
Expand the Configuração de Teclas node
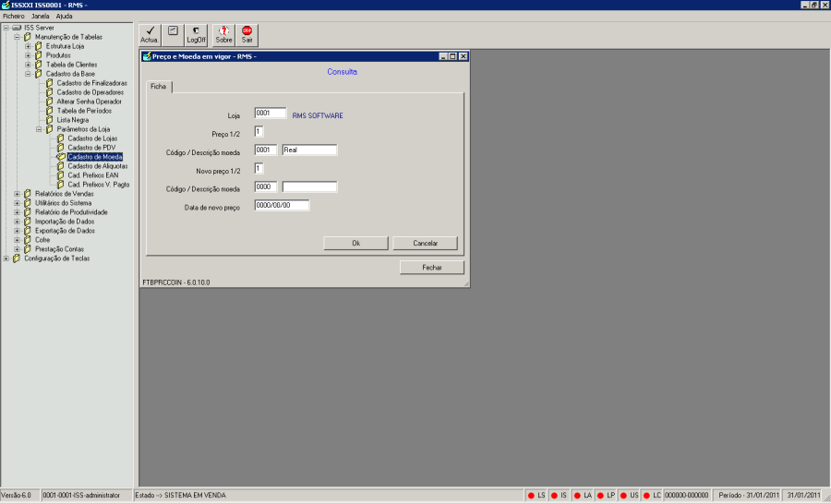click(x=6, y=258)
